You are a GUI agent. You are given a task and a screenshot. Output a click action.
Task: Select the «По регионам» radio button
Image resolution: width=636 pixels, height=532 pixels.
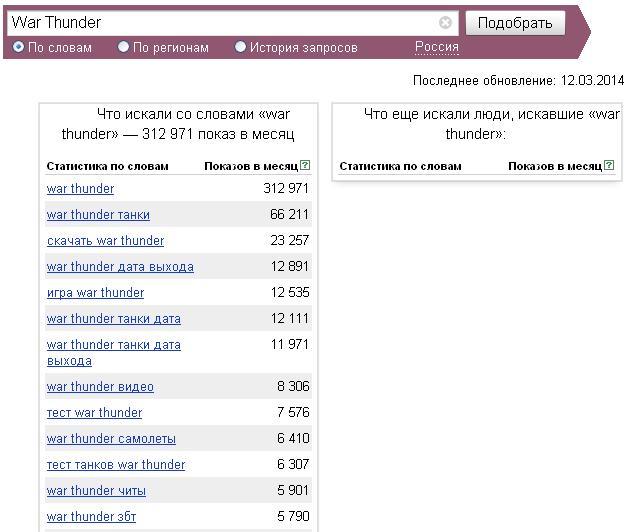coord(124,47)
